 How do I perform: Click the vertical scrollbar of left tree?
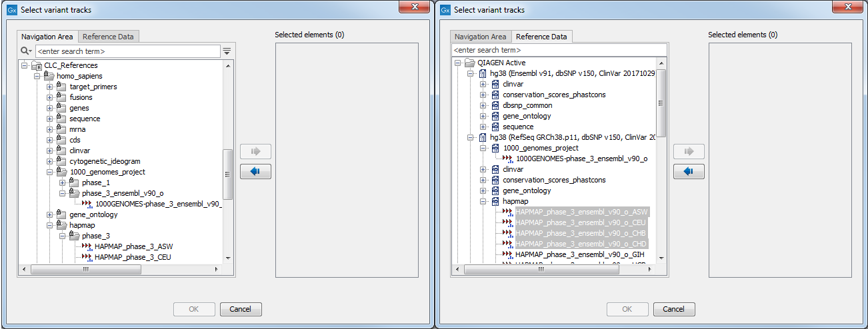click(x=227, y=173)
